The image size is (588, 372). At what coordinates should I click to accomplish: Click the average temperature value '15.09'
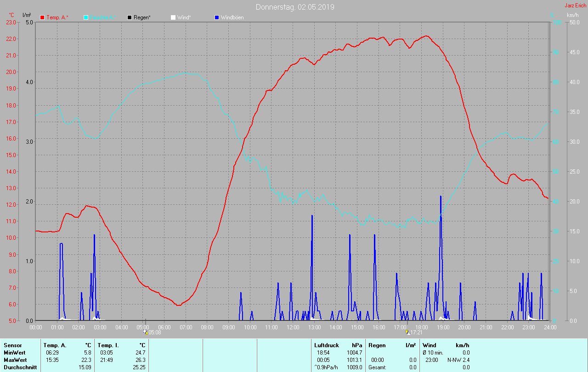[x=85, y=367]
